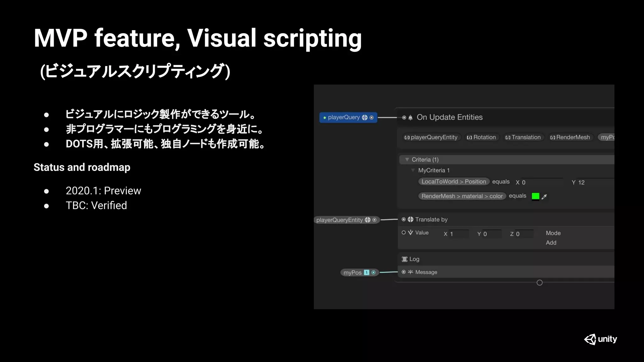Select the playerQuery node
Viewport: 644px width, 362px height.
[x=348, y=118]
